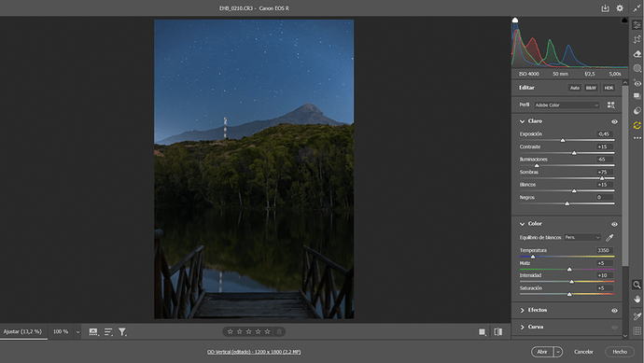Switch to before/after split view icon

pyautogui.click(x=498, y=332)
